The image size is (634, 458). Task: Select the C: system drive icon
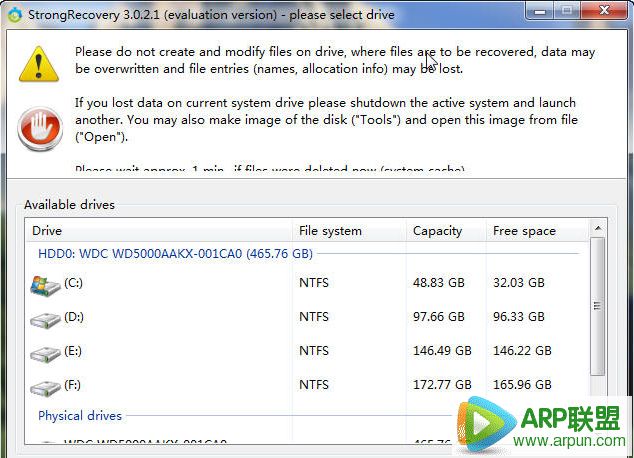point(46,284)
